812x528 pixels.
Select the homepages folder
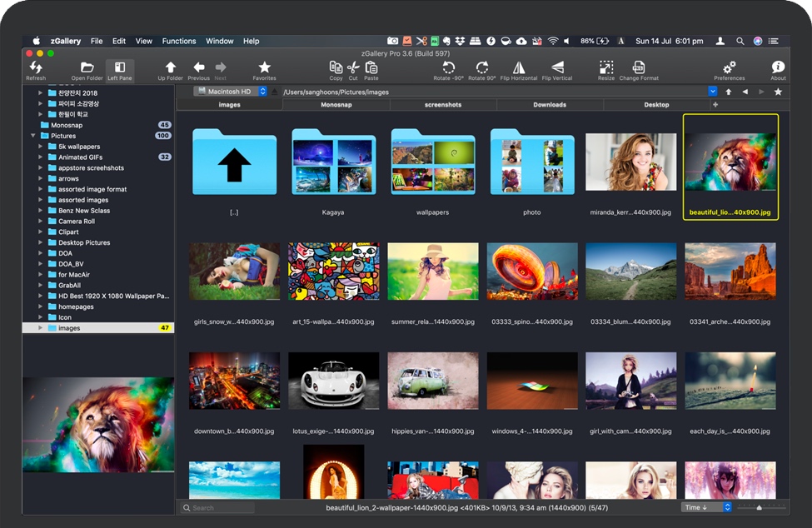pyautogui.click(x=98, y=306)
